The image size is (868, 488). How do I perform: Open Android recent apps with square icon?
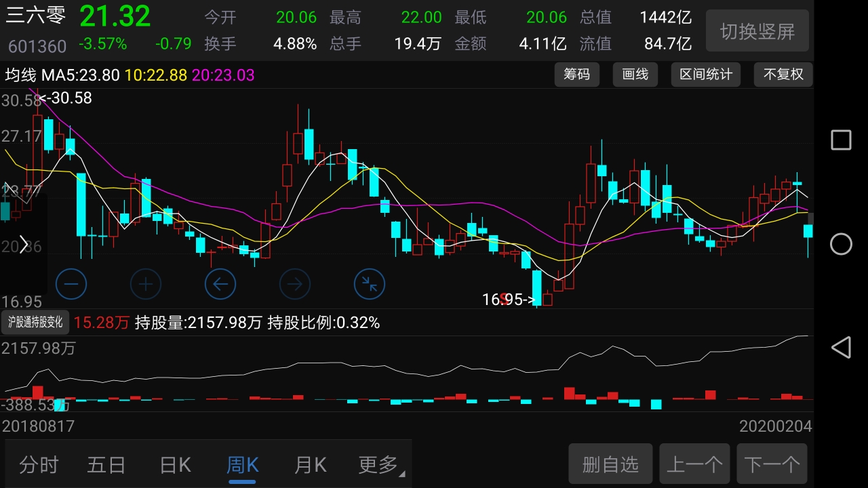coord(840,140)
